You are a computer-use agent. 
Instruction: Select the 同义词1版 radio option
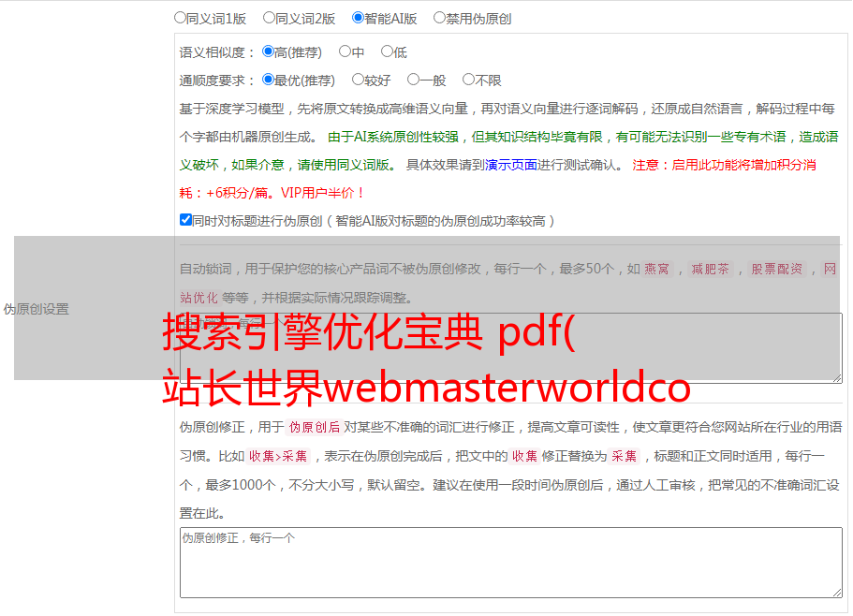click(180, 18)
